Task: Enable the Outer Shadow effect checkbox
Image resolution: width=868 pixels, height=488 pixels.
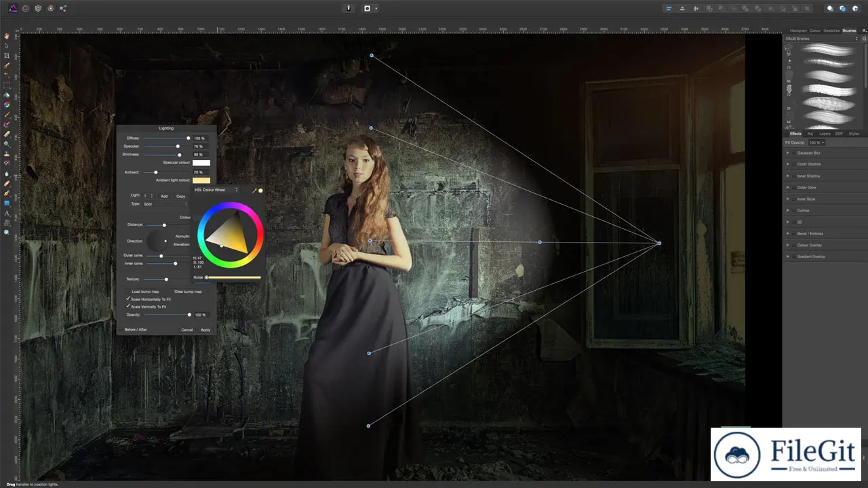Action: tap(793, 164)
